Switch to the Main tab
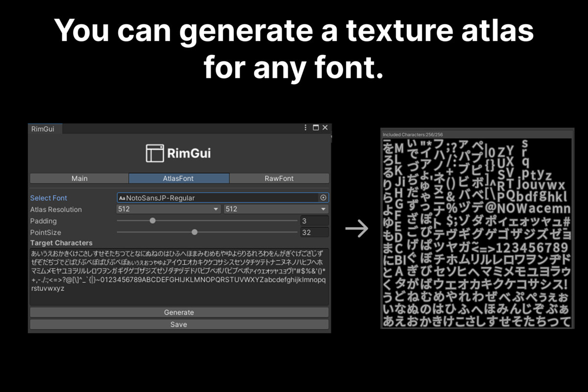Viewport: 588px width, 392px height. click(79, 178)
